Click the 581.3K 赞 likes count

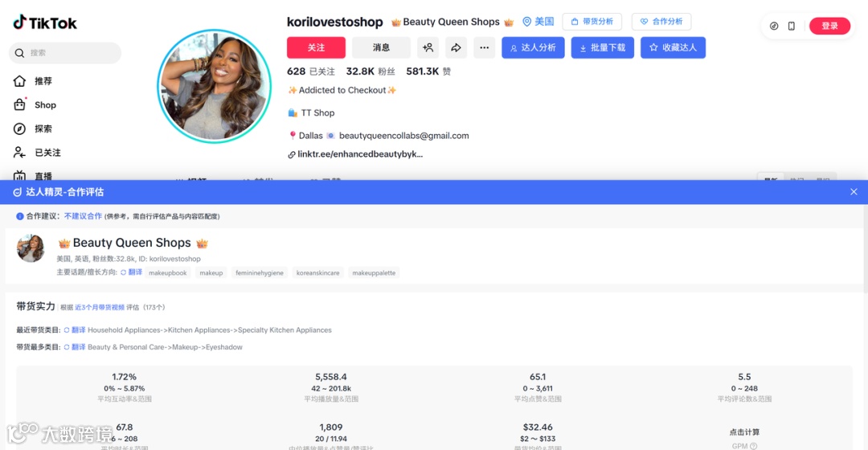coord(428,72)
